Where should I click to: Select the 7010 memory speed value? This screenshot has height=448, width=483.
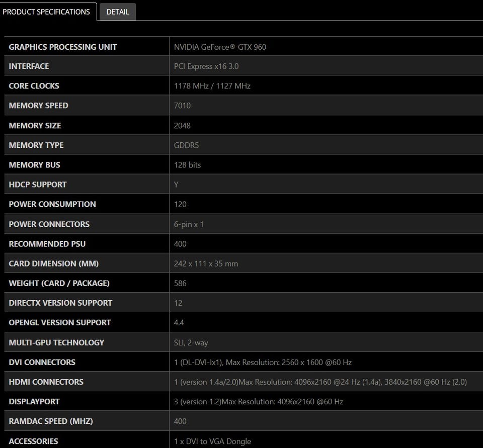tap(182, 106)
